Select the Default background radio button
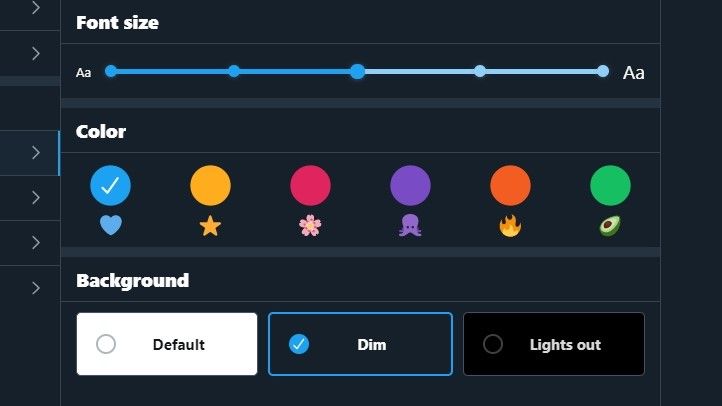The height and width of the screenshot is (406, 722). pos(106,344)
